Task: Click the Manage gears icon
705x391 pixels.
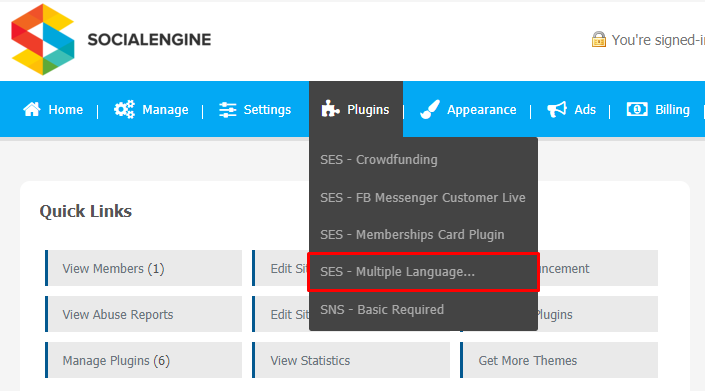Action: (124, 109)
